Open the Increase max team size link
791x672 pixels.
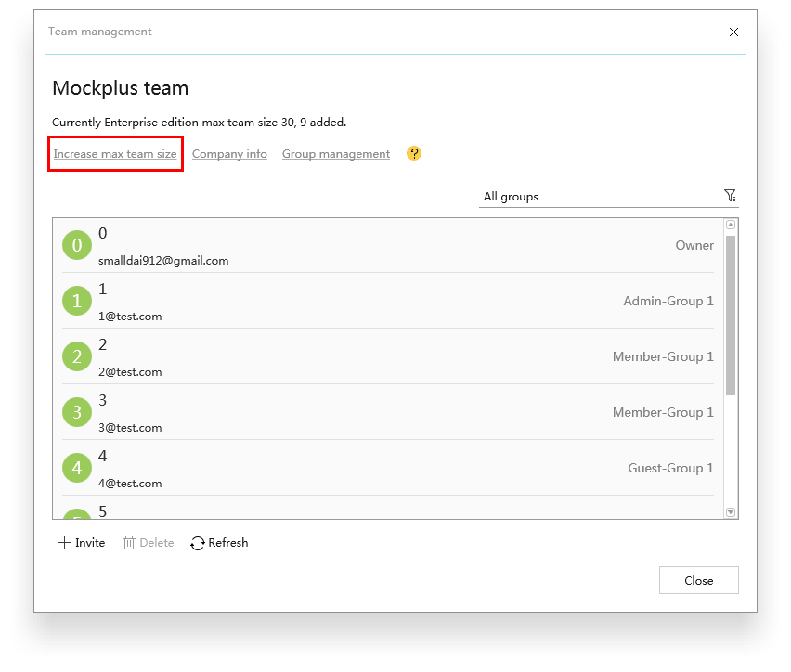click(x=115, y=154)
